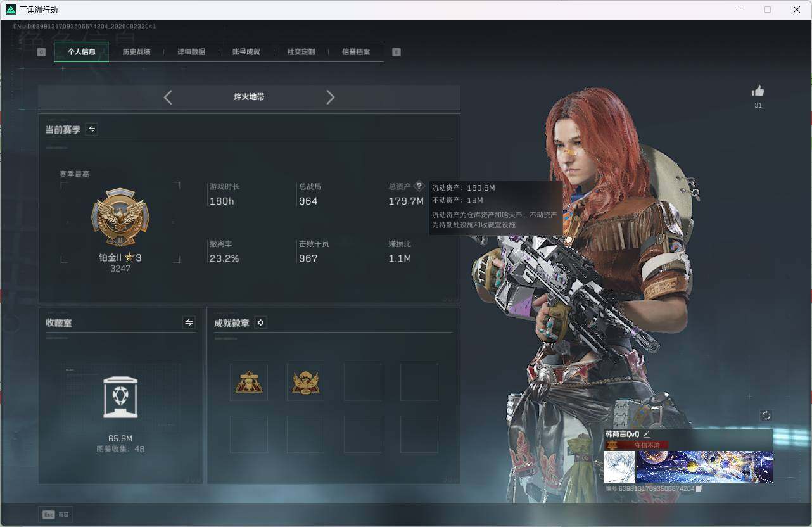Switch to the 历史战绩 tab
This screenshot has width=812, height=527.
(136, 52)
